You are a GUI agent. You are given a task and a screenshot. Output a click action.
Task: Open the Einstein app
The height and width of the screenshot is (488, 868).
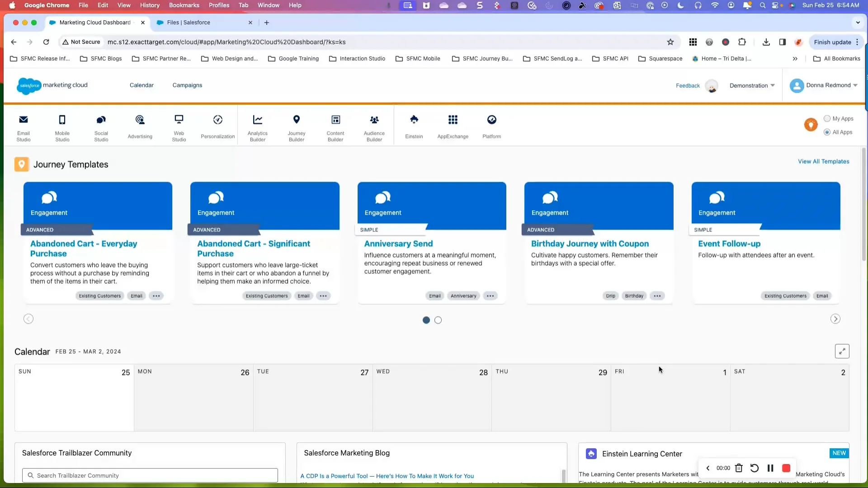point(414,127)
